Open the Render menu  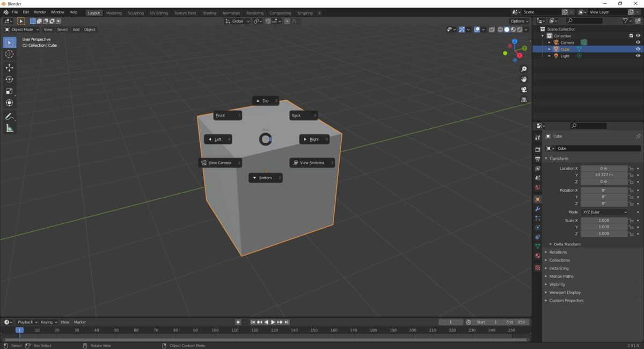[40, 12]
